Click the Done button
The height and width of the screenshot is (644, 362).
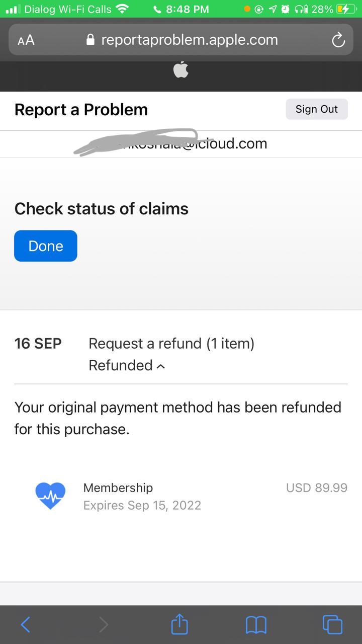(x=46, y=246)
